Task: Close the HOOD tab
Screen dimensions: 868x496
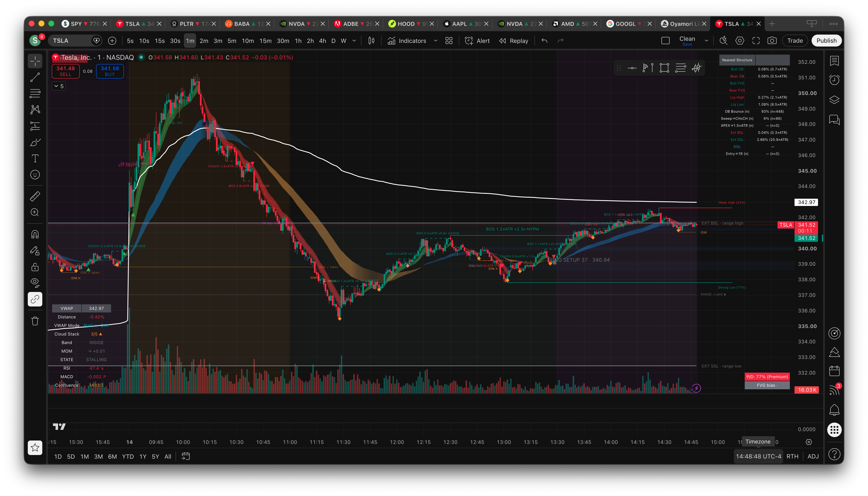Action: [432, 24]
